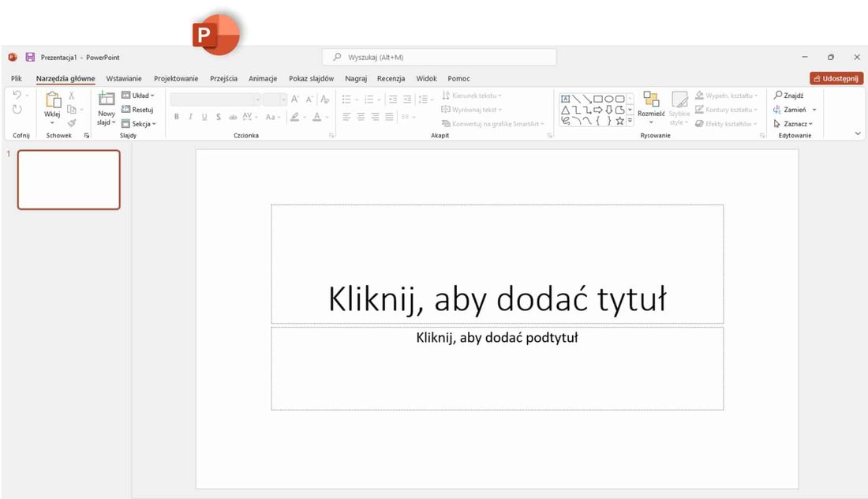The width and height of the screenshot is (868, 499).
Task: Toggle underline text formatting
Action: pyautogui.click(x=204, y=116)
